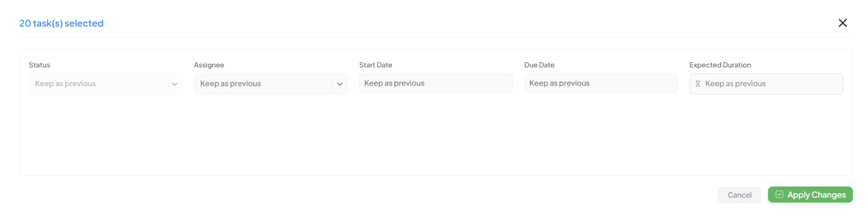Focus the Expected Duration input field
This screenshot has height=216, width=868.
772,84
